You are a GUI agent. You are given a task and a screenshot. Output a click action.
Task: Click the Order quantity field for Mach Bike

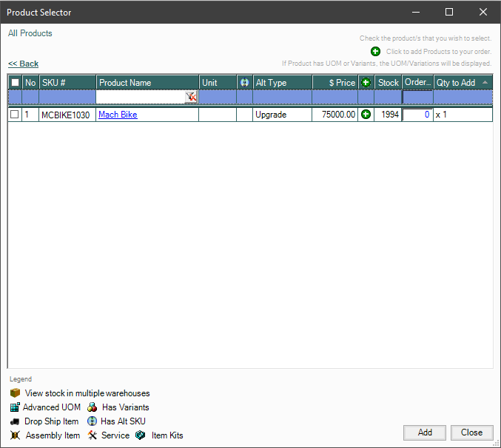pos(417,115)
